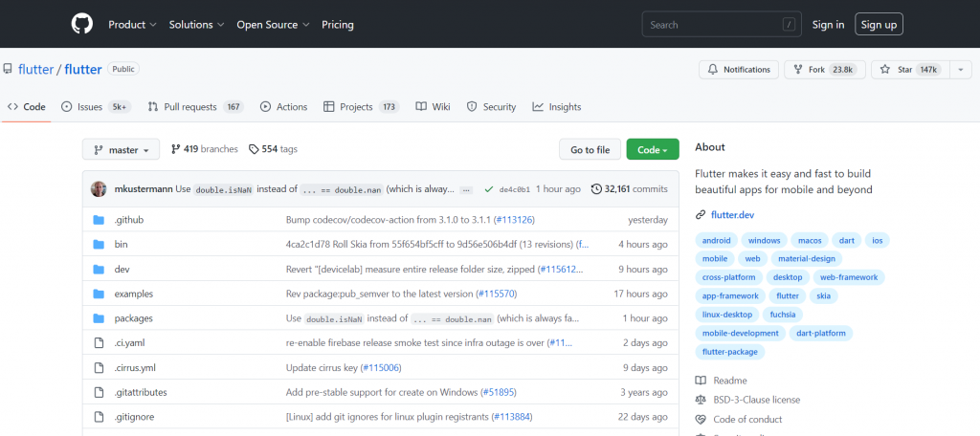
Task: Select the fuchsia topic tag
Action: point(783,315)
